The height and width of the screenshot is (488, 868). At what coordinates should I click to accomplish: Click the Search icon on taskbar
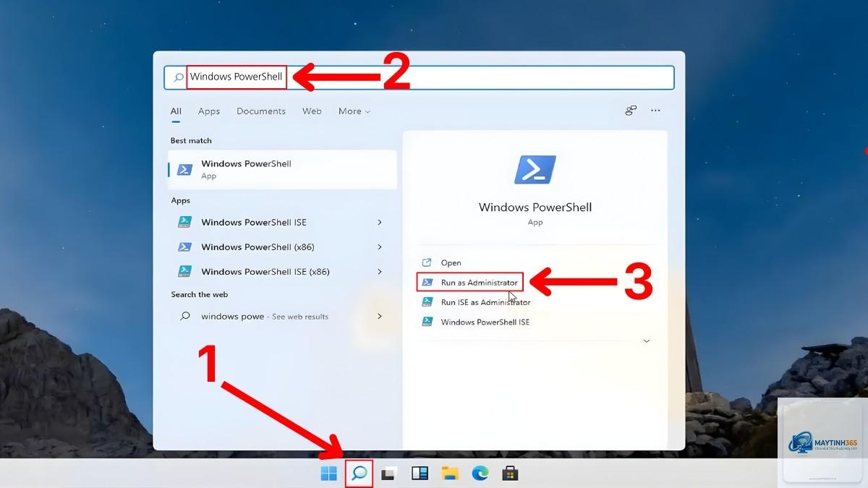click(359, 474)
